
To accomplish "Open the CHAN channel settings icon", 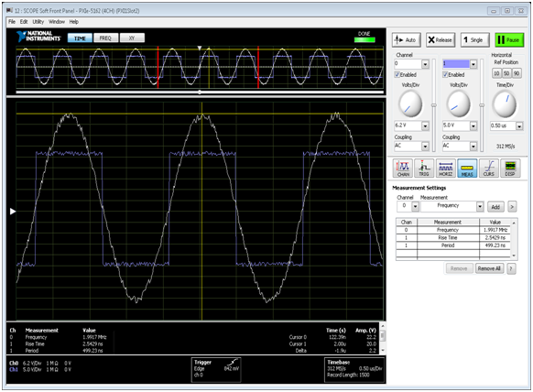I will tap(403, 168).
